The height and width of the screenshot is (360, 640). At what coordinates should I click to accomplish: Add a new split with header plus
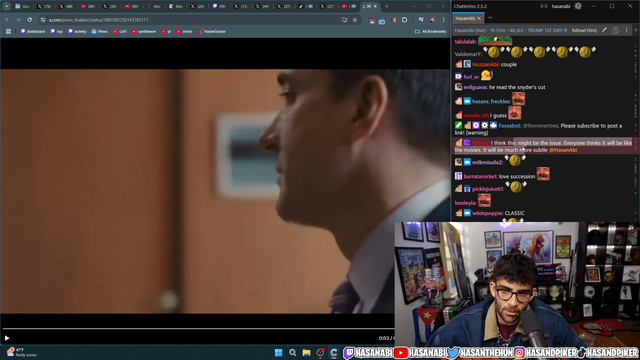point(636,30)
